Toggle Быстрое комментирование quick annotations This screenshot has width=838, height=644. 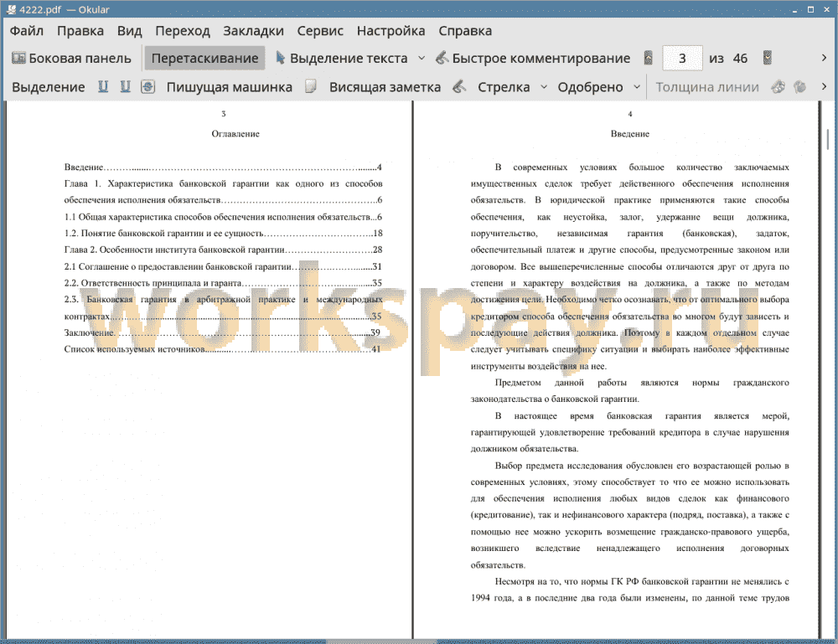pos(533,59)
